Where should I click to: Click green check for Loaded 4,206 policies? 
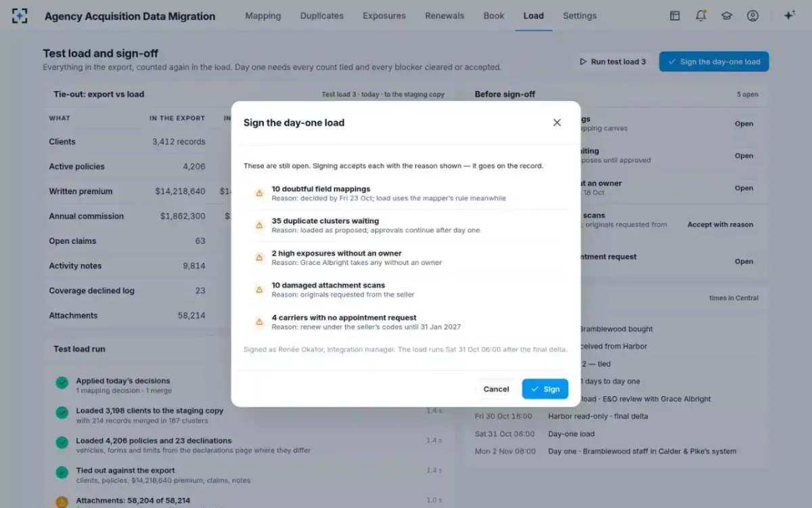pos(62,443)
